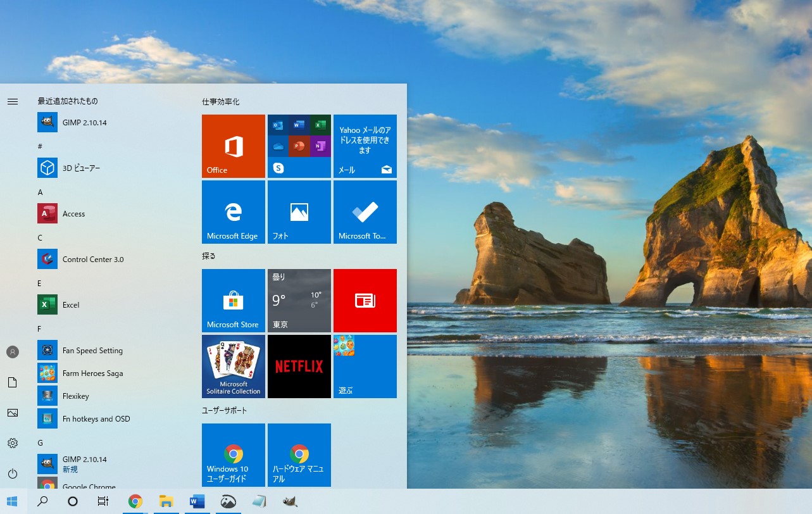Open Documents from Start sidebar
Image resolution: width=812 pixels, height=514 pixels.
(x=13, y=382)
